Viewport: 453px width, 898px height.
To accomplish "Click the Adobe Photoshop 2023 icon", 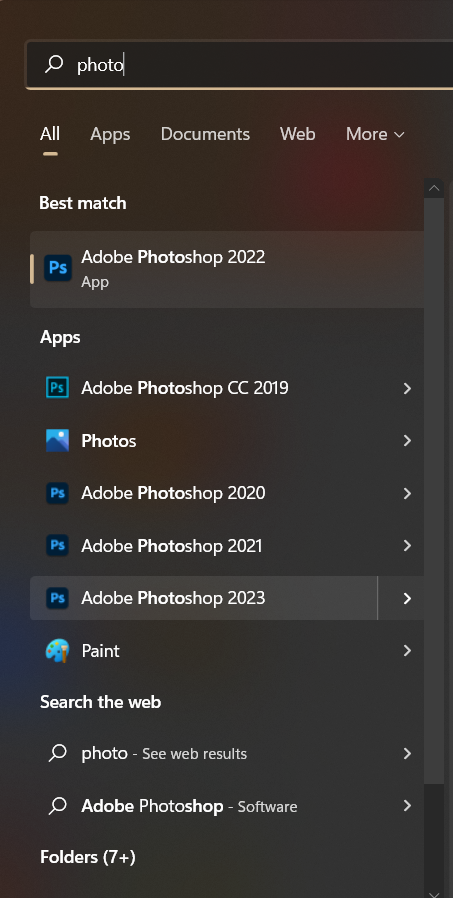I will 57,598.
